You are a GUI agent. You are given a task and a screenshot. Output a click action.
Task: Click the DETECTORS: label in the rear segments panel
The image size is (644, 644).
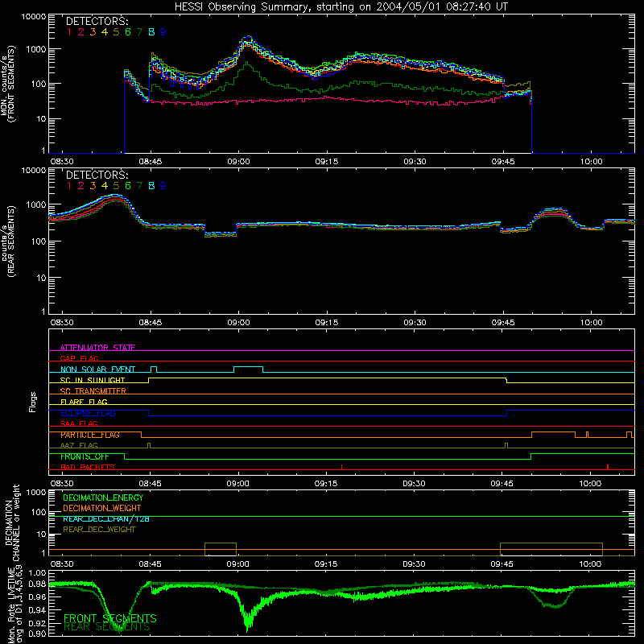97,175
